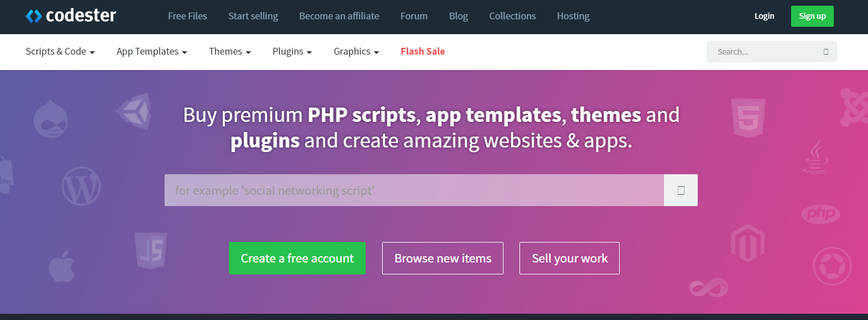Click the top navigation search icon
Viewport: 868px width, 320px height.
point(826,52)
